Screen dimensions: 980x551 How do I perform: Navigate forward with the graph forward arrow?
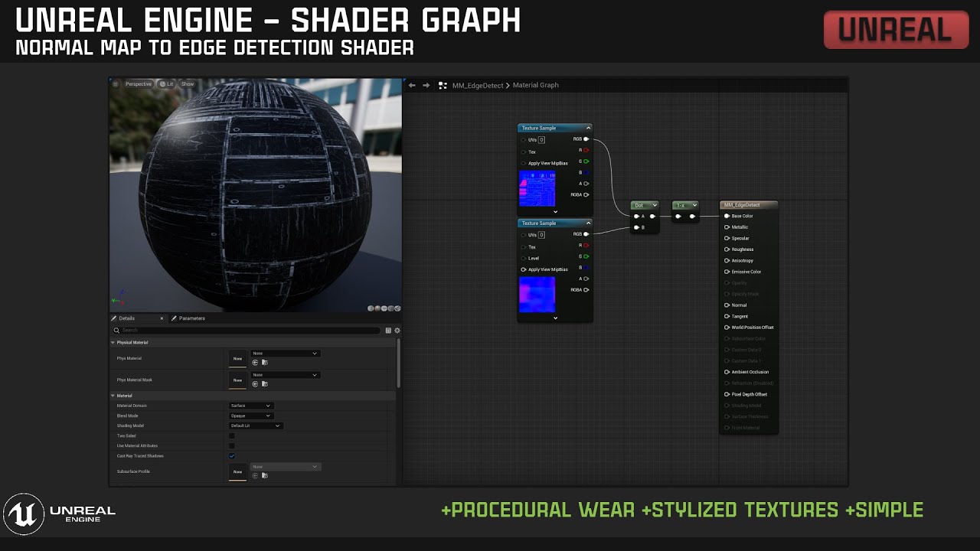point(426,85)
